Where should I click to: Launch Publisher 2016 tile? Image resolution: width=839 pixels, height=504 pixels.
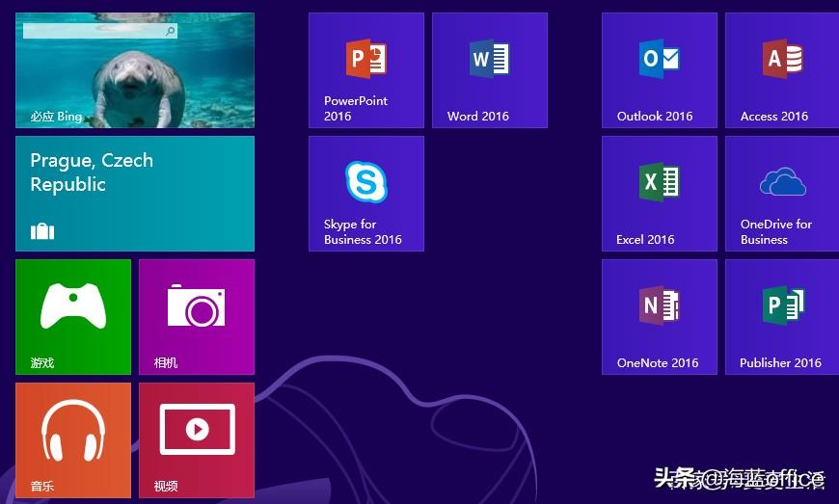tap(782, 317)
